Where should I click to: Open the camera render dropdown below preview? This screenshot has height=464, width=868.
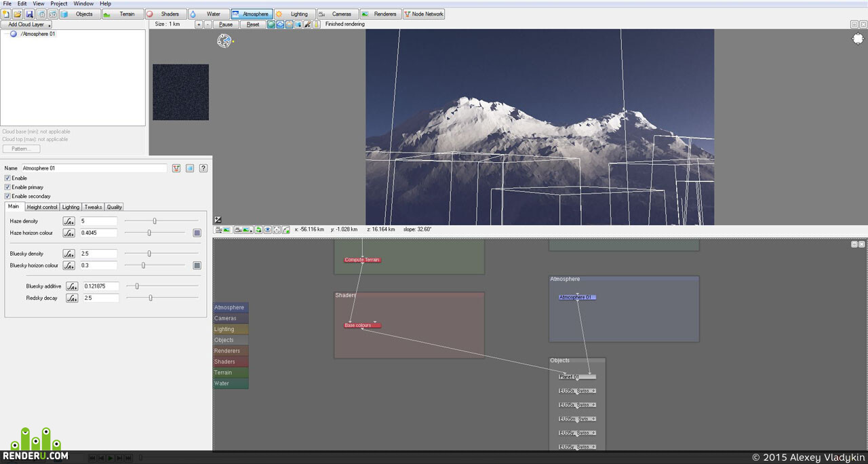(243, 230)
